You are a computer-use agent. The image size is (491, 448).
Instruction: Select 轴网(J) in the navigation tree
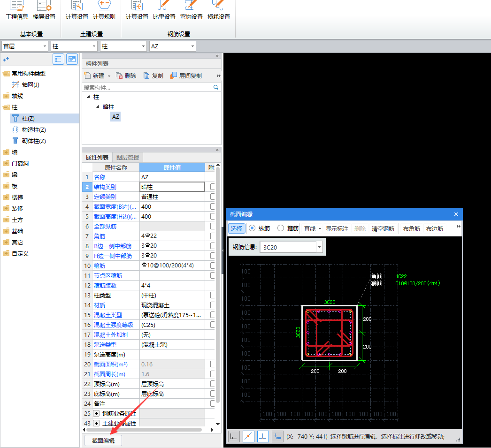tap(26, 85)
